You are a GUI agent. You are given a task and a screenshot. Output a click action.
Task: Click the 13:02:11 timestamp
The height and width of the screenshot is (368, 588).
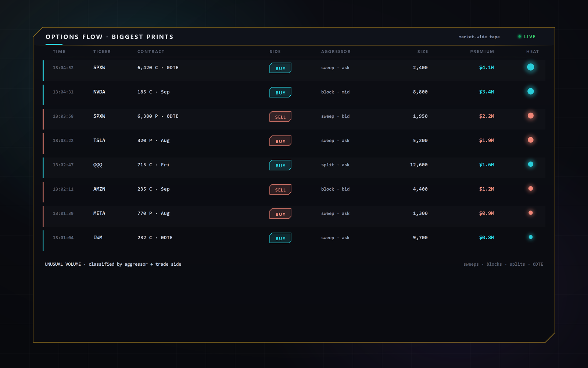[63, 189]
